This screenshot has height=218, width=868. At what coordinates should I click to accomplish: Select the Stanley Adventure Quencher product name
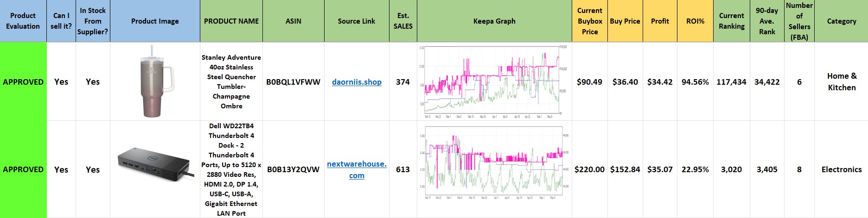coord(231,82)
